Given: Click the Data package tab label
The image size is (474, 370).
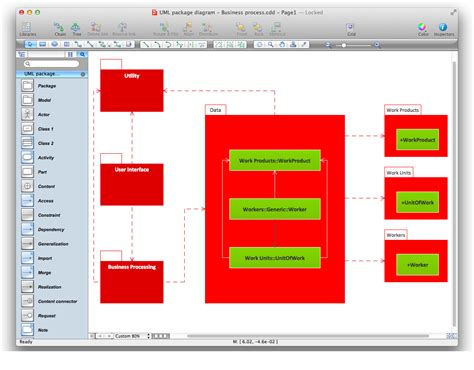Looking at the screenshot, I should click(x=215, y=110).
